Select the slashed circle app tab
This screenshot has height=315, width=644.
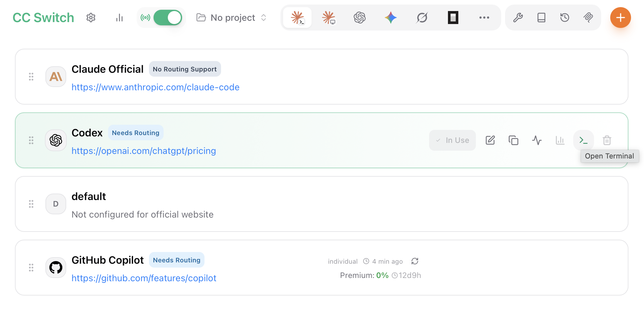click(422, 18)
